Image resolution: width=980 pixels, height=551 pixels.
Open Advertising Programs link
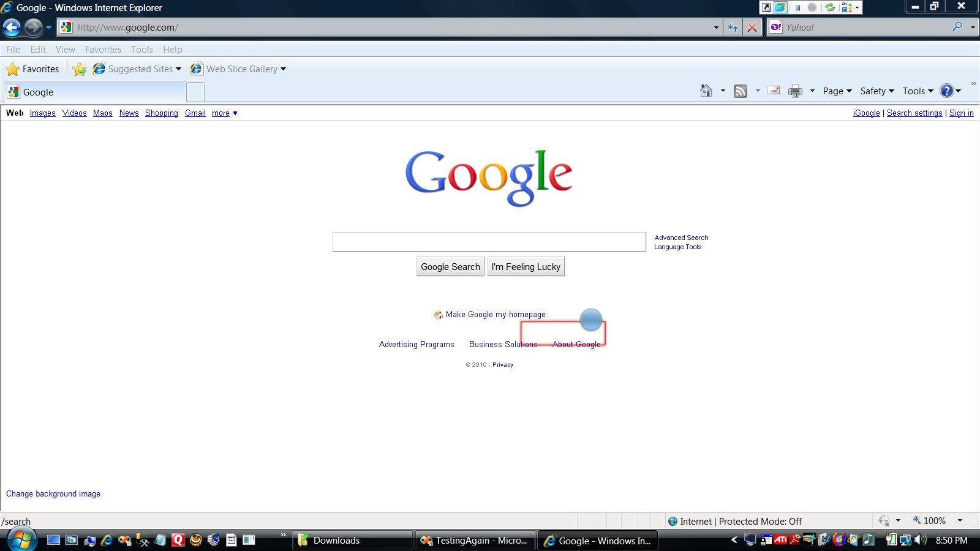point(417,345)
